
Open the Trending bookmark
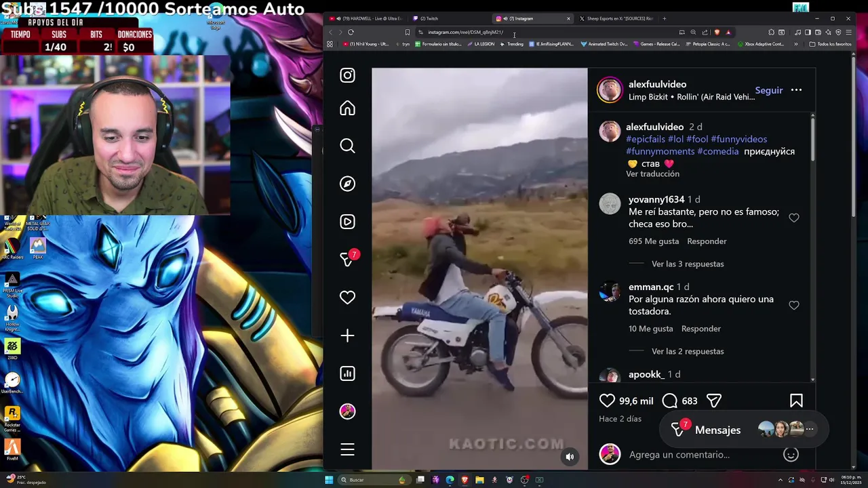click(x=512, y=44)
